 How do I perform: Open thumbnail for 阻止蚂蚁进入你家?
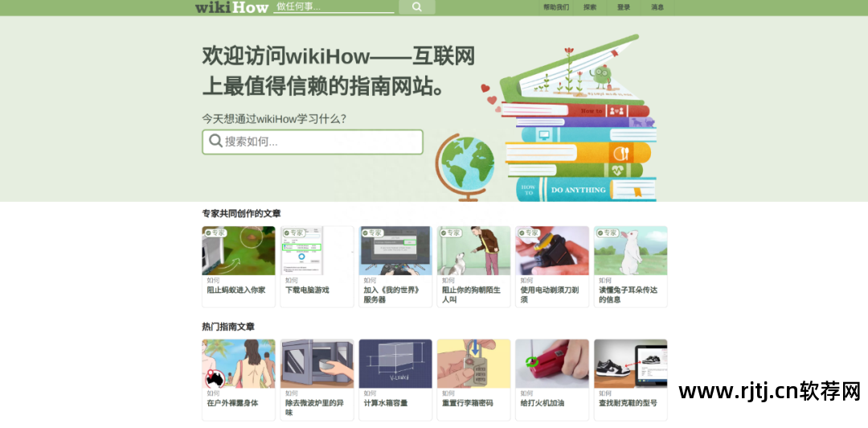pyautogui.click(x=239, y=250)
